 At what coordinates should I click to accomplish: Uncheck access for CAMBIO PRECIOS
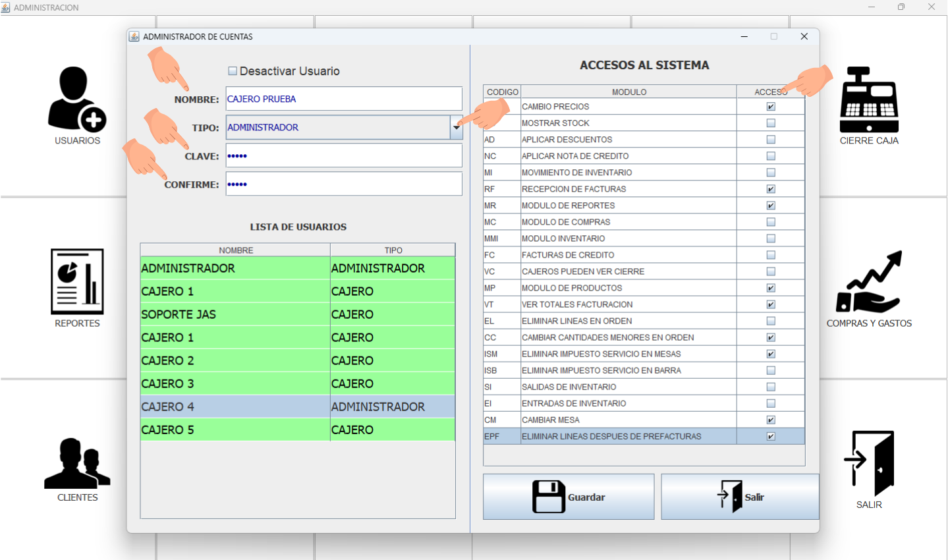[771, 107]
